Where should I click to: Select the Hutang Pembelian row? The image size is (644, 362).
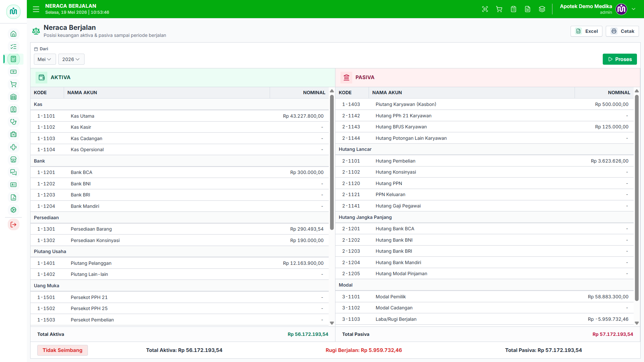point(484,161)
